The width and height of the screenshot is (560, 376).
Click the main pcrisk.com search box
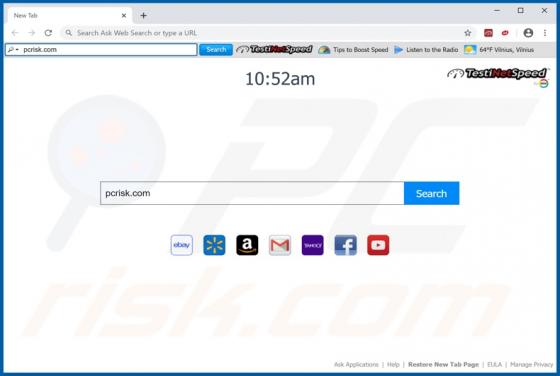tap(252, 193)
